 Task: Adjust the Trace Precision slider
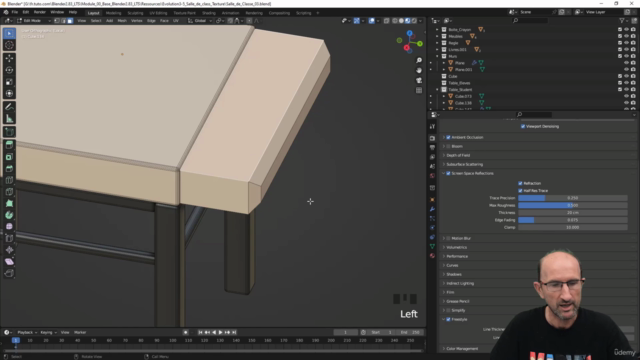(573, 198)
